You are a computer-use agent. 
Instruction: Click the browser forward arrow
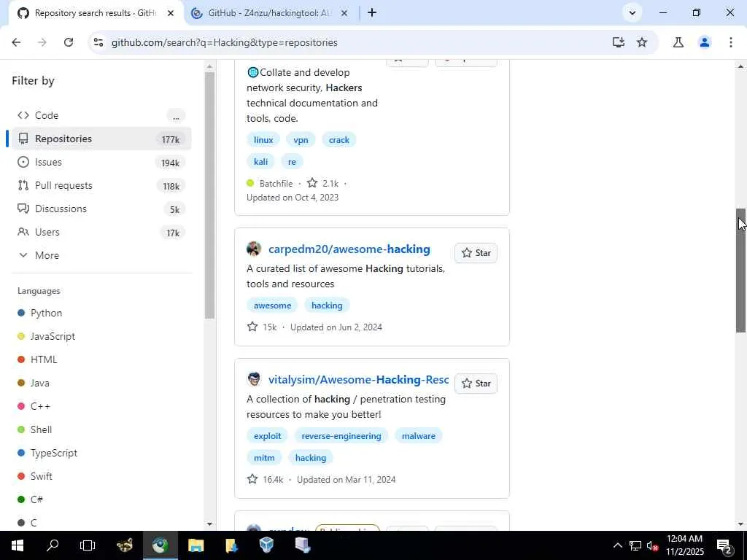pyautogui.click(x=42, y=42)
